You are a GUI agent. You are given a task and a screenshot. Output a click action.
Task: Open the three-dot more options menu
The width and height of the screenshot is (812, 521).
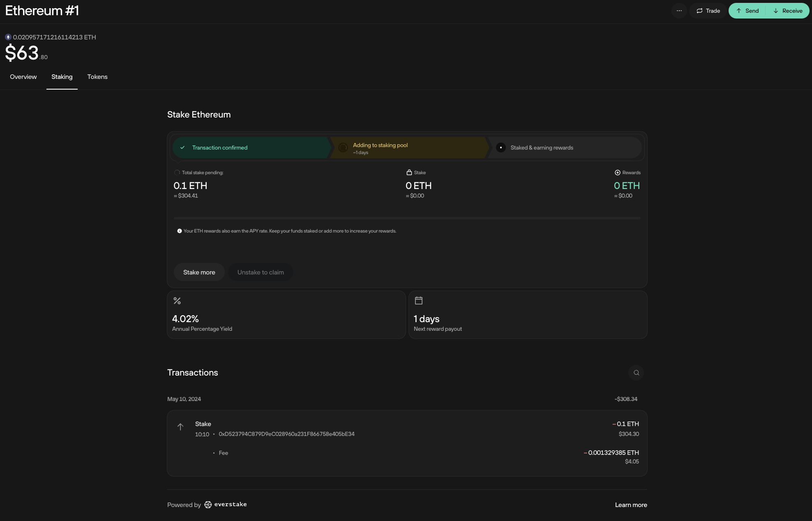point(679,11)
